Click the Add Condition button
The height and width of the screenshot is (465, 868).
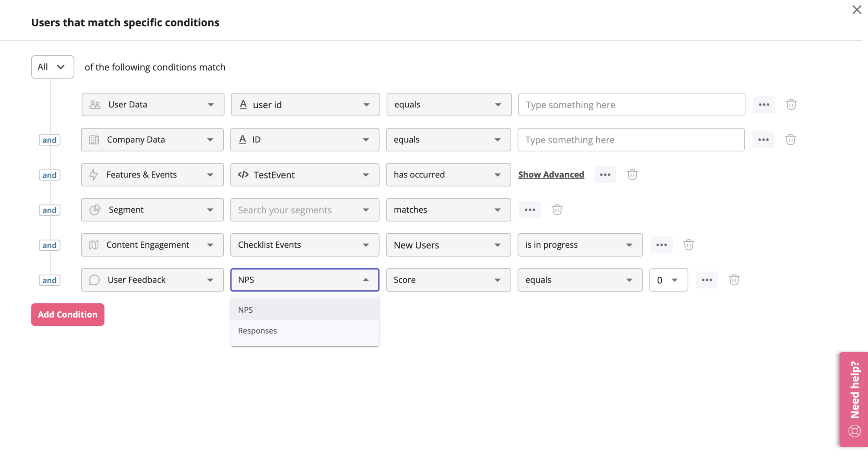point(67,314)
